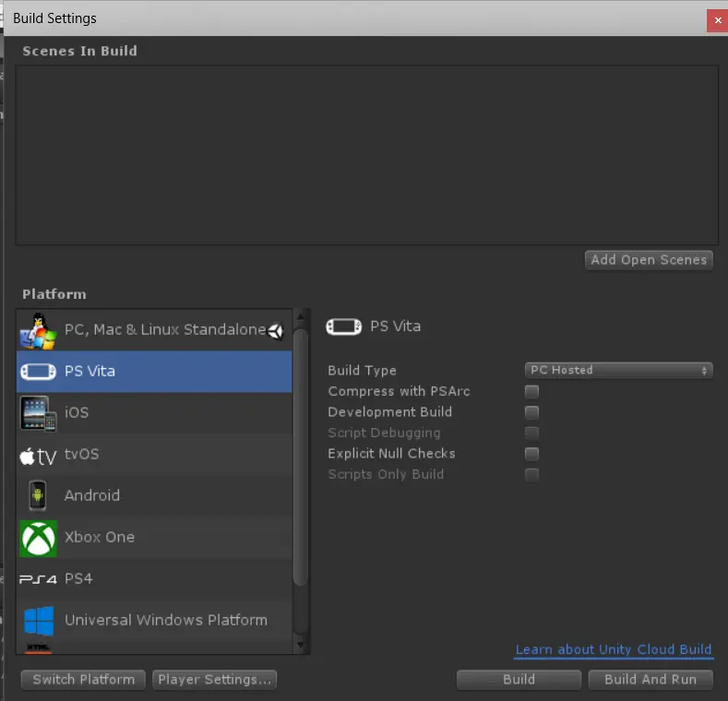Screen dimensions: 728x701
Task: Select the Xbox One platform row
Action: (154, 538)
